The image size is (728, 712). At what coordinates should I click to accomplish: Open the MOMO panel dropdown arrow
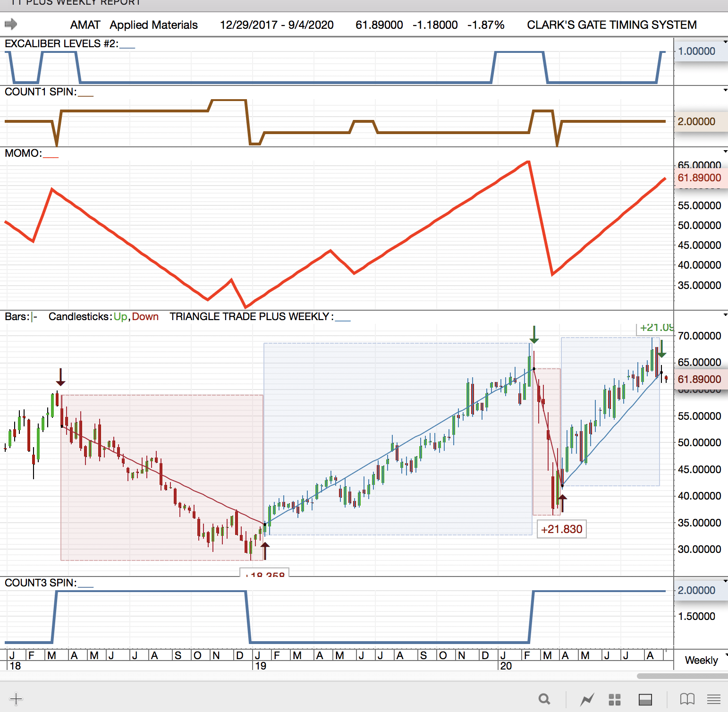tap(725, 151)
